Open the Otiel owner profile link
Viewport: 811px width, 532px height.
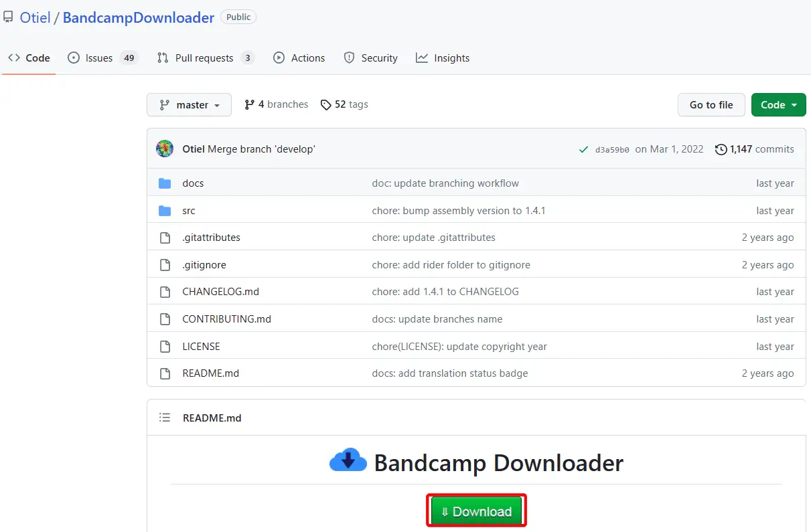point(35,17)
